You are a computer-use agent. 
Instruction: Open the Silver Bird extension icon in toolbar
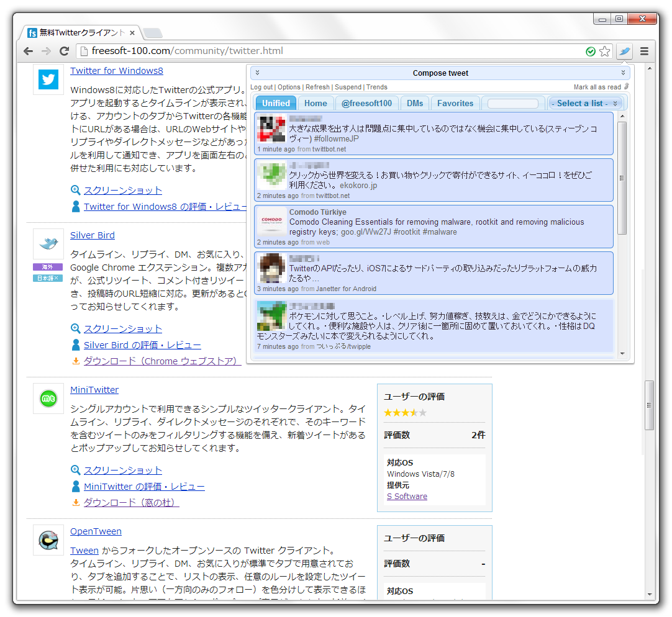click(x=624, y=52)
